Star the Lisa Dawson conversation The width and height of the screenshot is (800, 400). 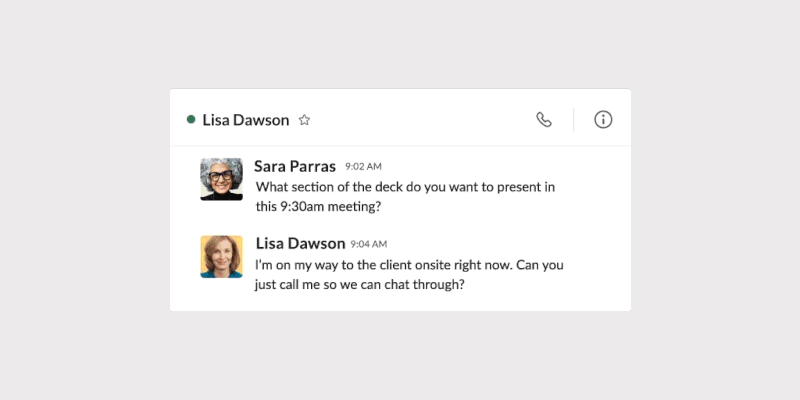(305, 120)
